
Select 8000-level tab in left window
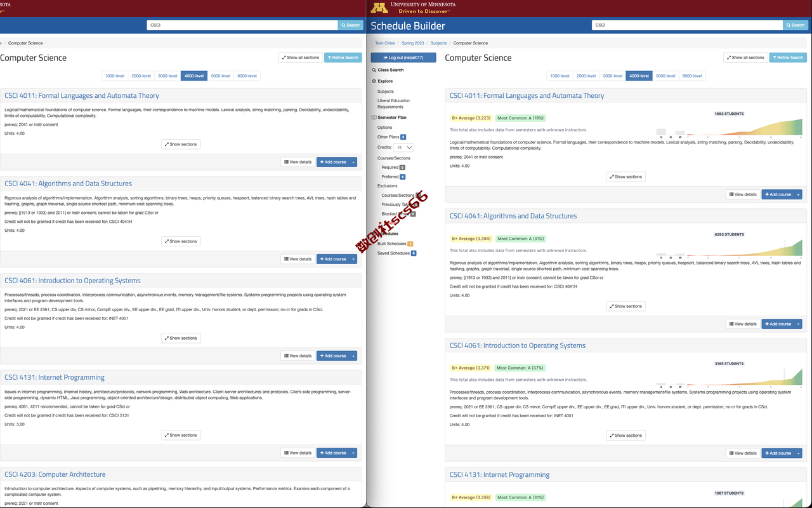click(x=247, y=76)
